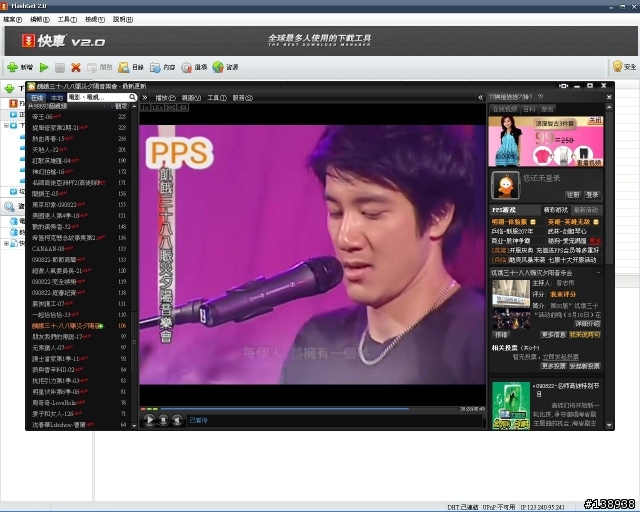Start download with green play arrow
Screen dimensions: 640x512
(x=44, y=67)
